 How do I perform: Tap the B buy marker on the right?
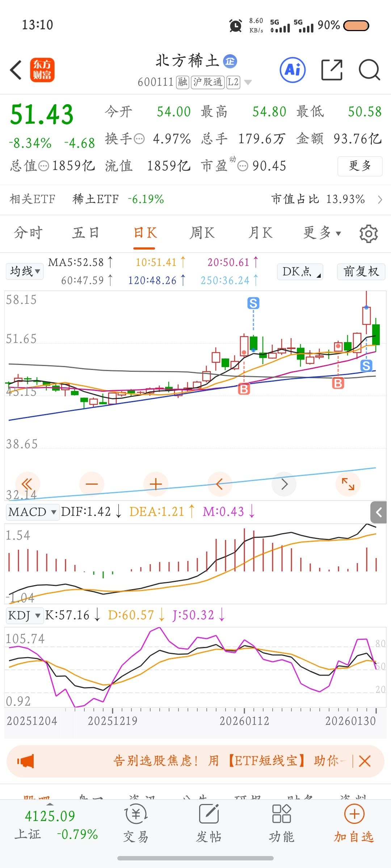(x=338, y=383)
